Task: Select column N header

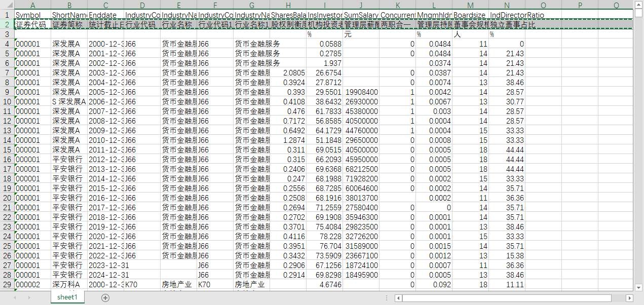Action: (x=507, y=5)
